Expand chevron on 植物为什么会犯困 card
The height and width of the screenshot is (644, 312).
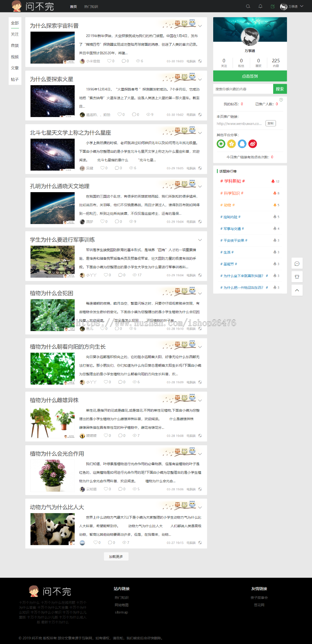click(x=200, y=294)
